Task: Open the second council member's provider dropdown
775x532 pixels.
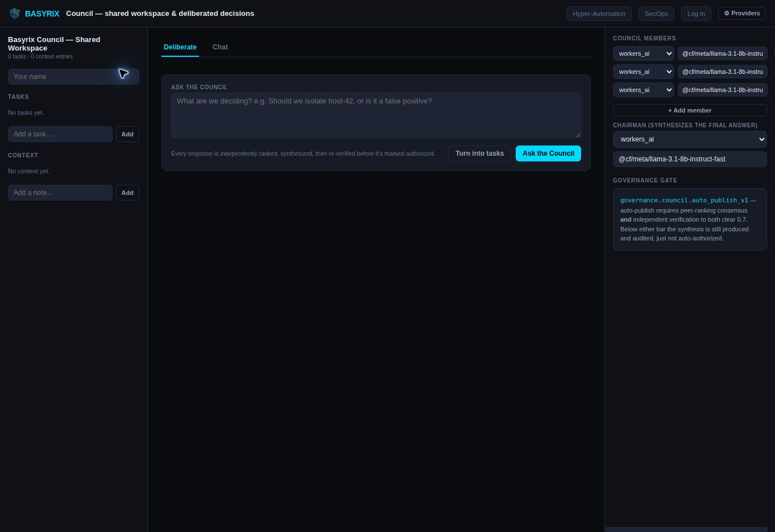Action: coord(644,72)
